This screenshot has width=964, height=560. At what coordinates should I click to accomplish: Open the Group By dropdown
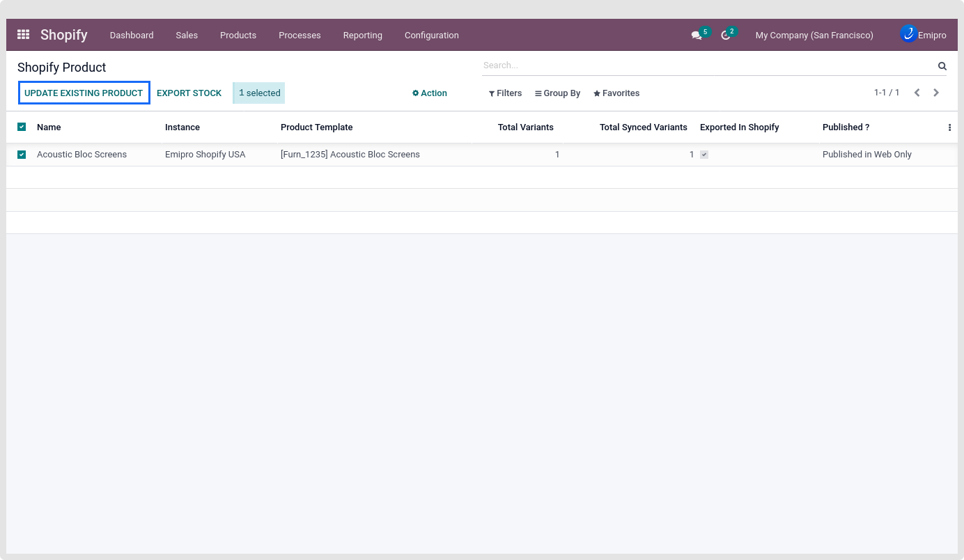(x=557, y=93)
